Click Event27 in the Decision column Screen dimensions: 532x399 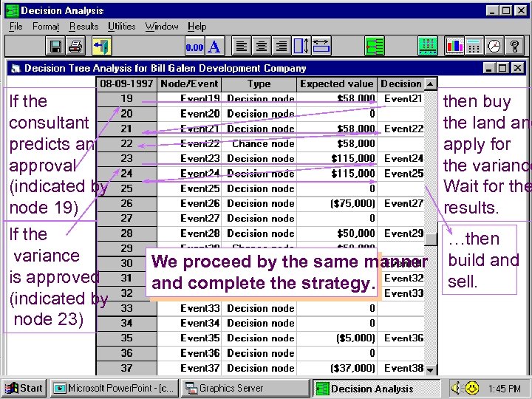click(x=400, y=204)
